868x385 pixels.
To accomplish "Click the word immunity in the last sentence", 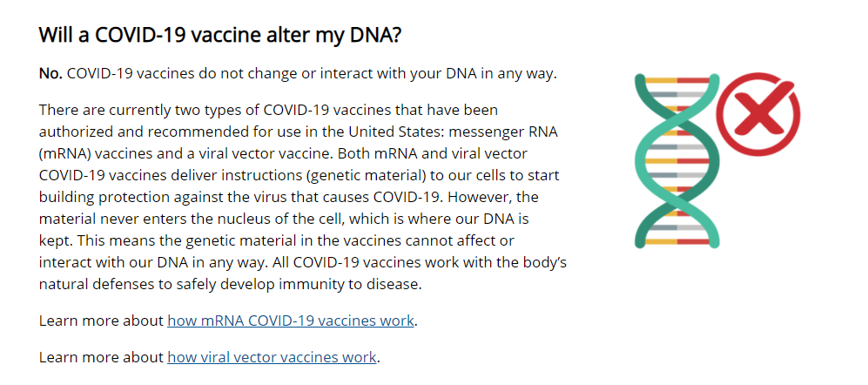I will (x=313, y=285).
